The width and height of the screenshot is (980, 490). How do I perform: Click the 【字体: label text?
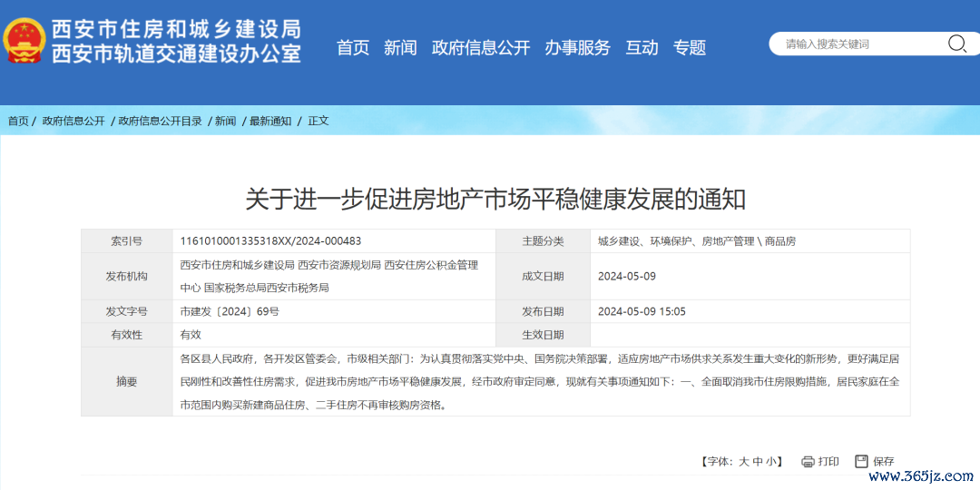[x=716, y=462]
